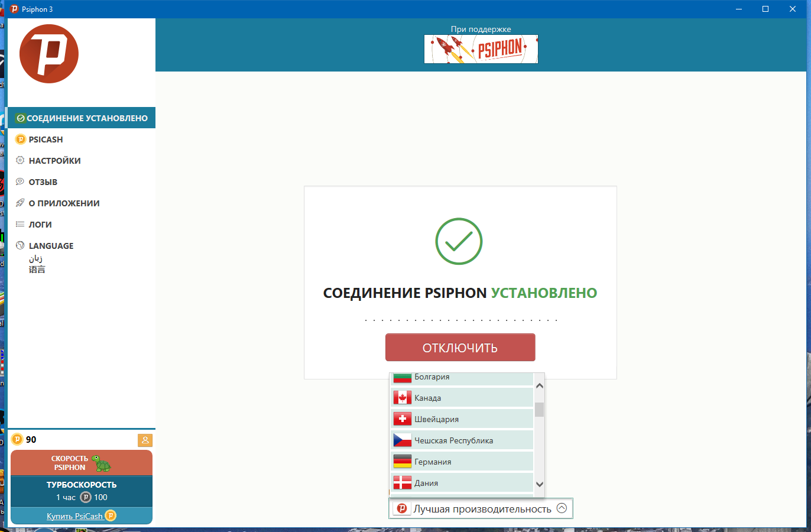Click the Psiphon icon in the title bar
The height and width of the screenshot is (532, 811).
14,9
